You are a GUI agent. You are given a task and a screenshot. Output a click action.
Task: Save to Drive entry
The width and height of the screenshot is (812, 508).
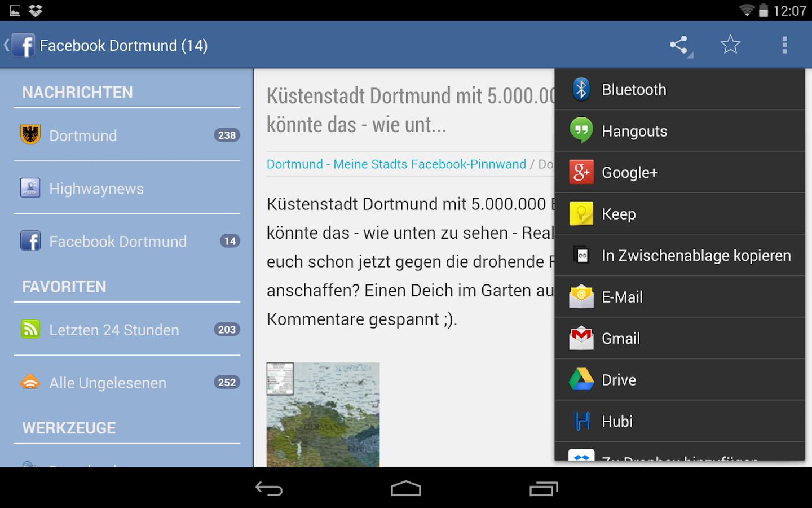680,379
